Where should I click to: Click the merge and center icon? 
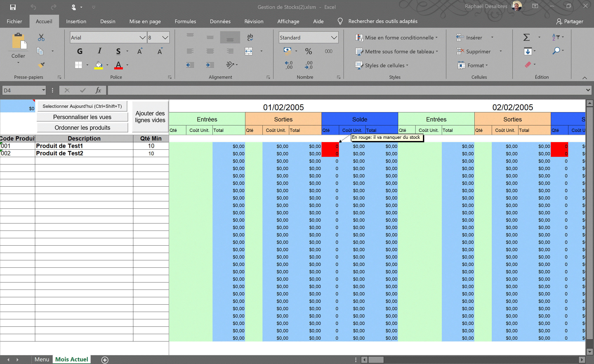(x=249, y=51)
